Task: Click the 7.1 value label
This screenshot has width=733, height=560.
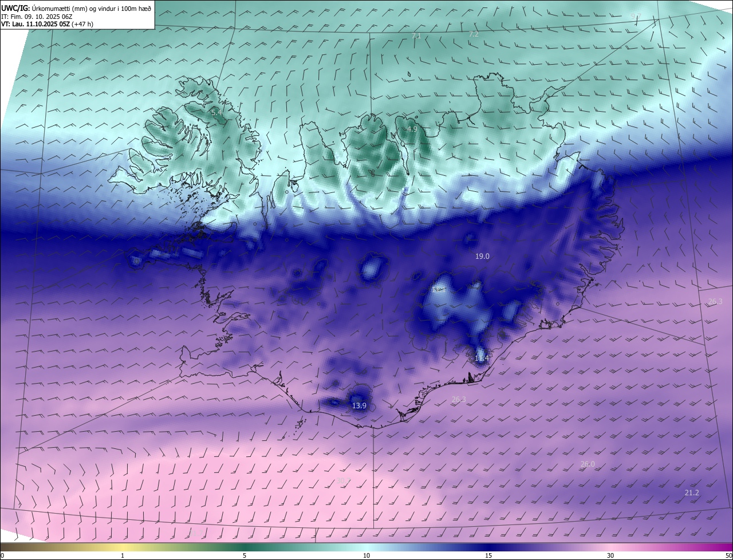Action: [x=416, y=36]
